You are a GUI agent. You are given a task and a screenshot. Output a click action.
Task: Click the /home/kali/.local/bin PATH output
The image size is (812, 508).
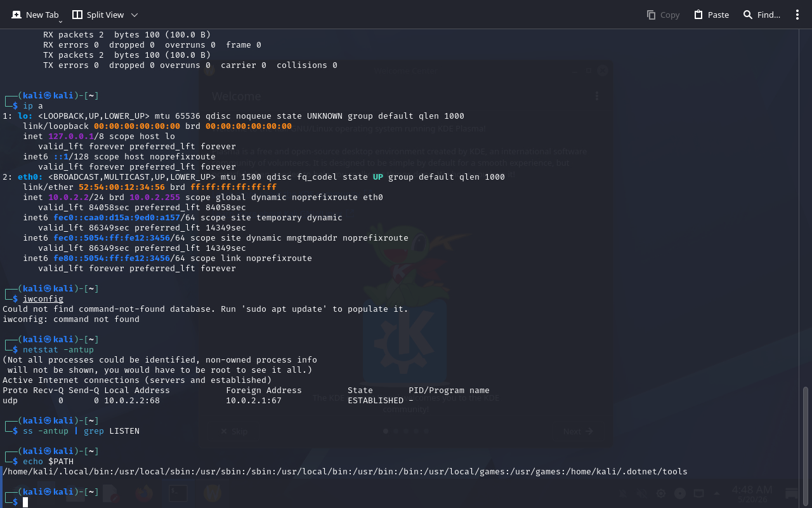[x=345, y=471]
